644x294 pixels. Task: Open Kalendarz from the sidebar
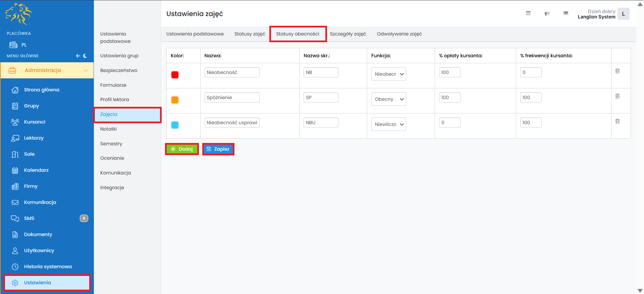[x=36, y=170]
